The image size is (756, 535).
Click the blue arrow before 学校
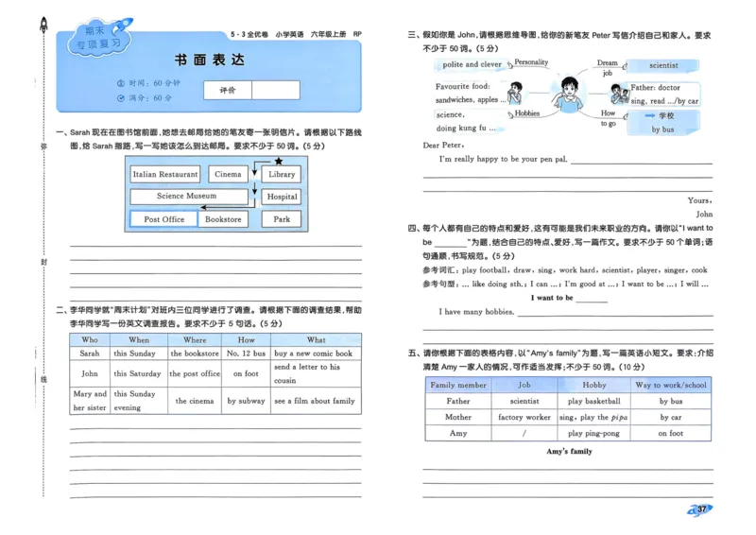click(636, 114)
